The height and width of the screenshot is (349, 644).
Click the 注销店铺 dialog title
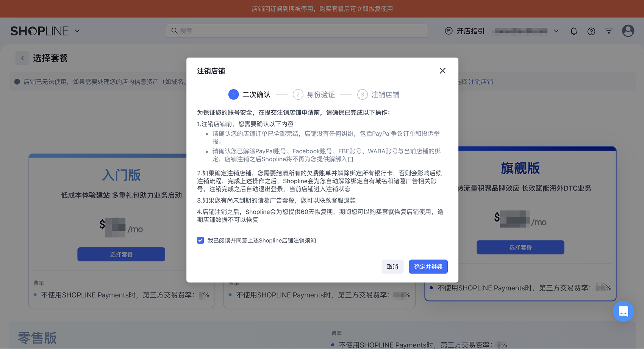[x=211, y=71]
